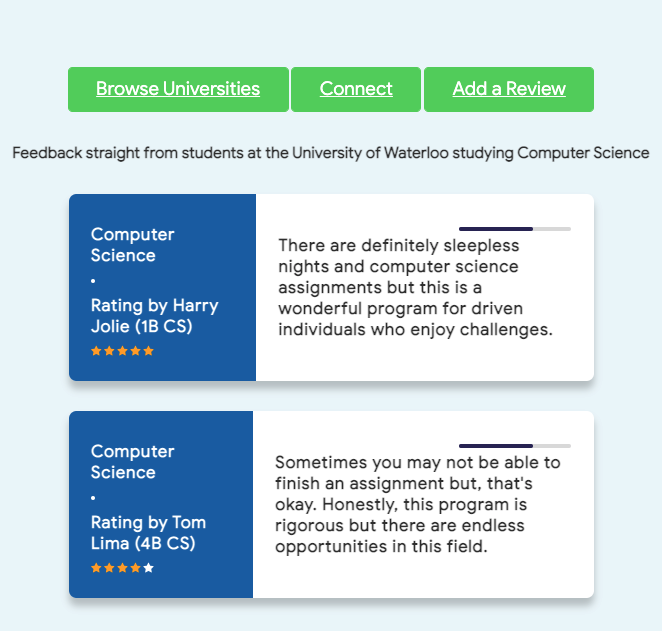Select third star in Harry Jolie's rating
The height and width of the screenshot is (631, 662).
tap(122, 351)
